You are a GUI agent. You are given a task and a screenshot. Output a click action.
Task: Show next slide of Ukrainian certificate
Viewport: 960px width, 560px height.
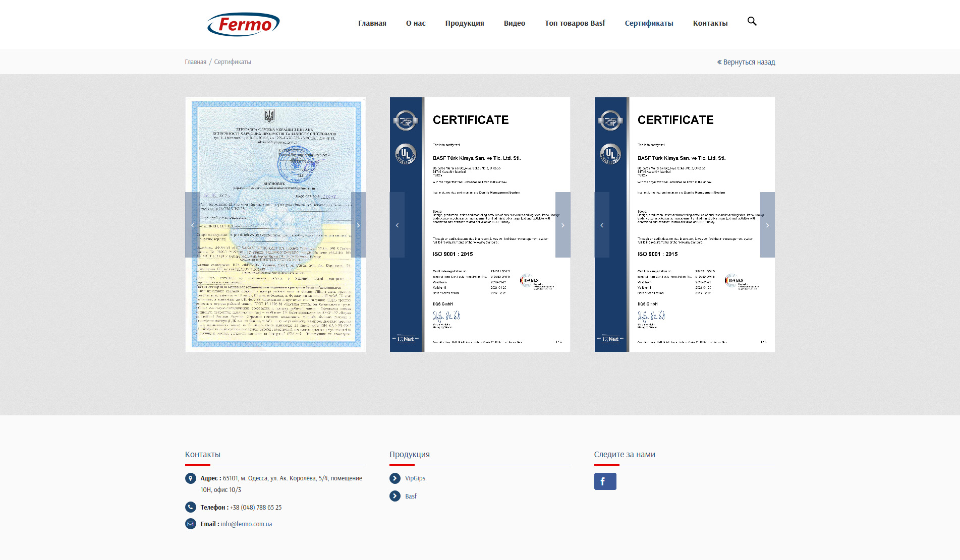click(x=358, y=225)
